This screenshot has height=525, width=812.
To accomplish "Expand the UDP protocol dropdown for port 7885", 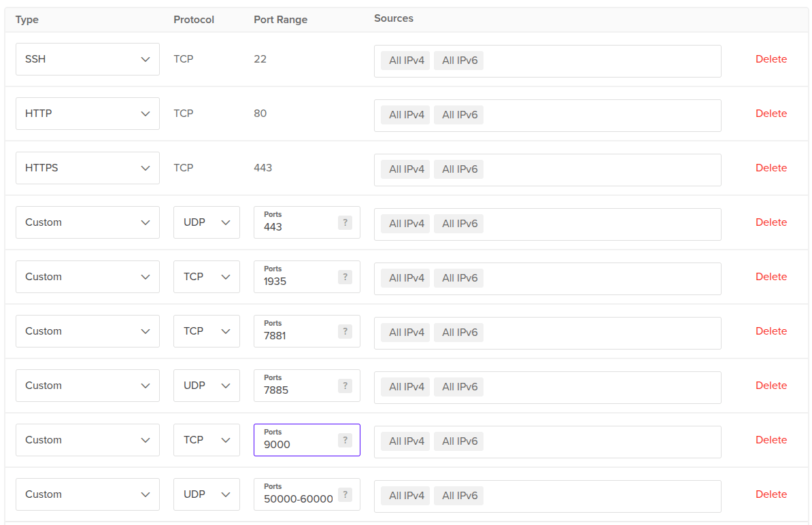I will [206, 386].
